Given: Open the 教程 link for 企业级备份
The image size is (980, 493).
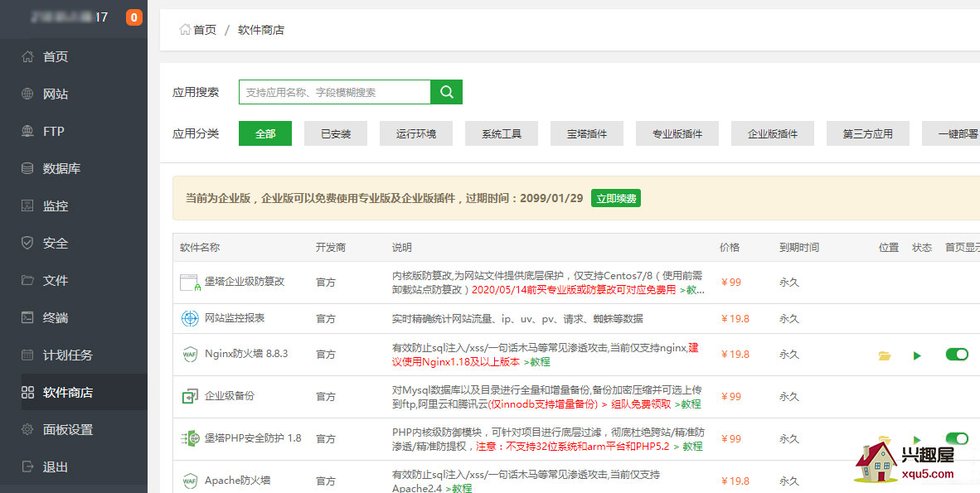Looking at the screenshot, I should click(687, 404).
